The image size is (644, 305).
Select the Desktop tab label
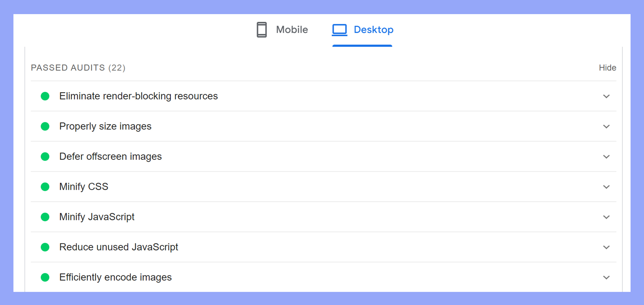pos(373,30)
